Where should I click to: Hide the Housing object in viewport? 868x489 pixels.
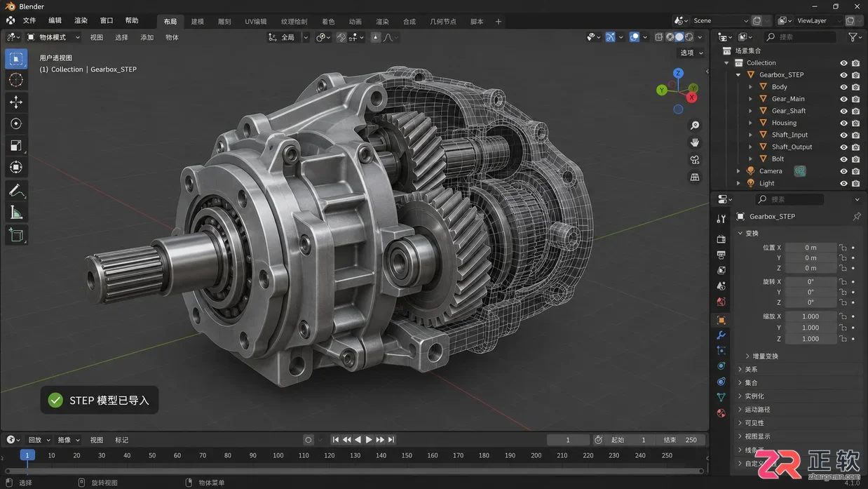point(843,123)
